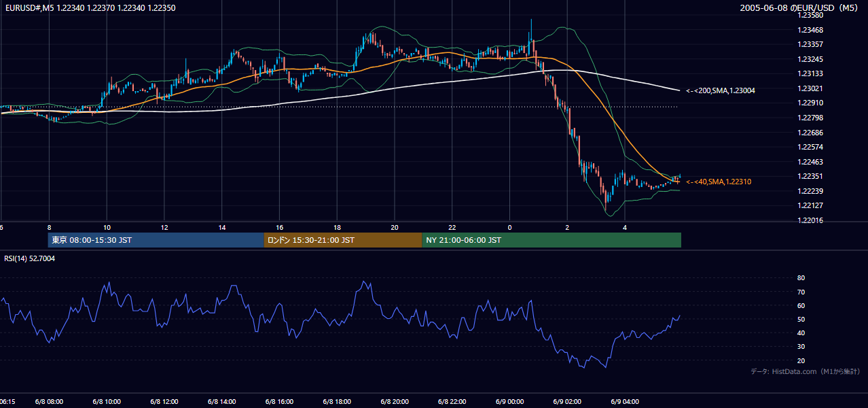Click hour marker 16 under price chart
The image size is (868, 408).
pos(279,227)
